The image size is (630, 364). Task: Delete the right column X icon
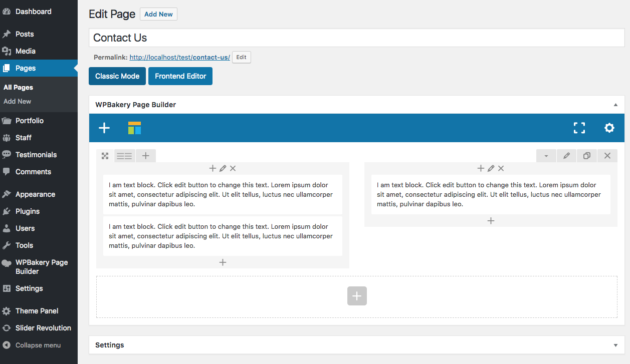[501, 168]
